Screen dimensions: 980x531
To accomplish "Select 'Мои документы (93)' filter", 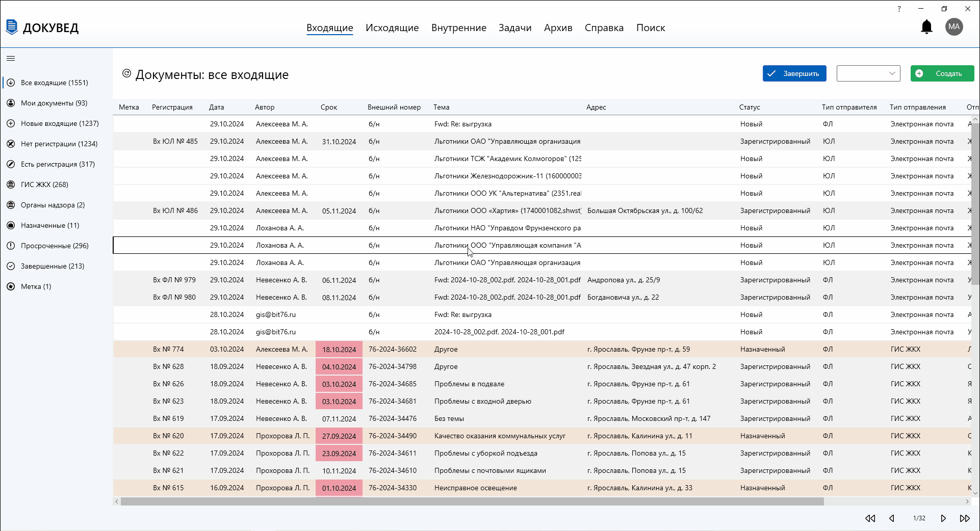I will point(54,103).
